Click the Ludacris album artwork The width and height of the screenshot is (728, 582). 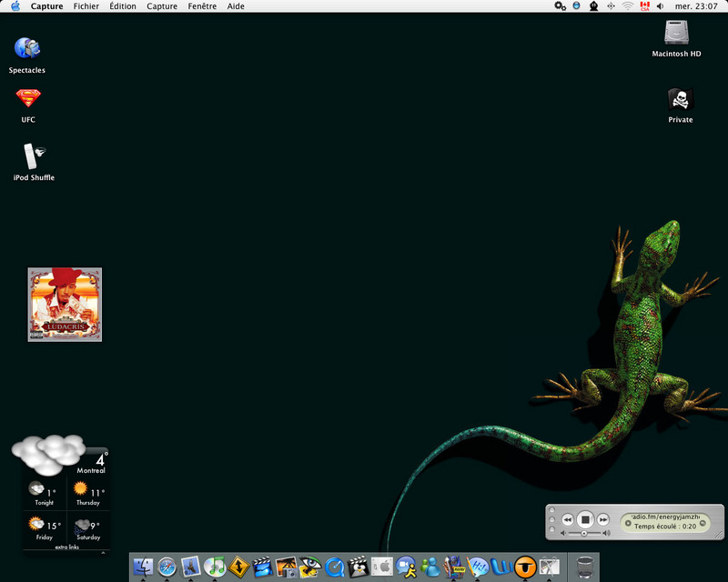tap(65, 304)
